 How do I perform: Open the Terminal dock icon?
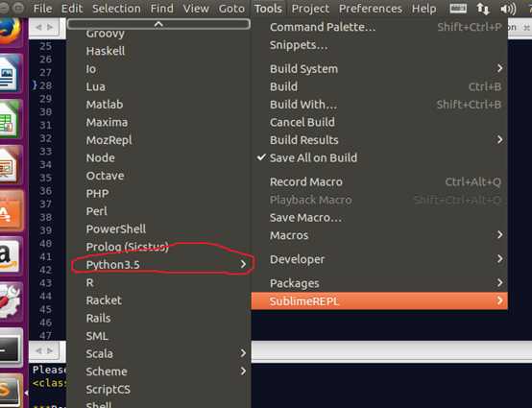(x=11, y=348)
